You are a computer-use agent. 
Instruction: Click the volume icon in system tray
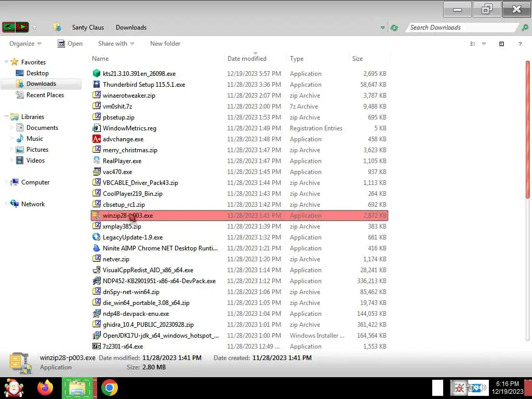484,388
